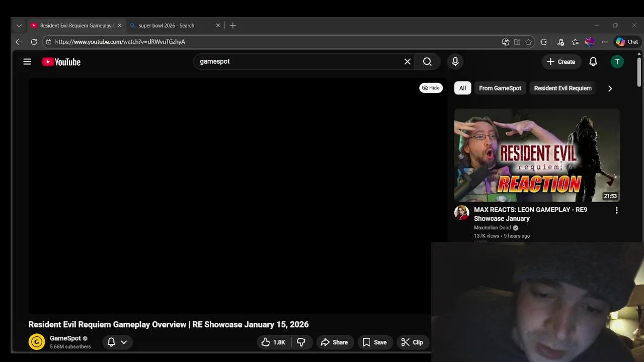Screen dimensions: 644x362
Task: Open the Copilot page icon in address bar
Action: pos(506,42)
